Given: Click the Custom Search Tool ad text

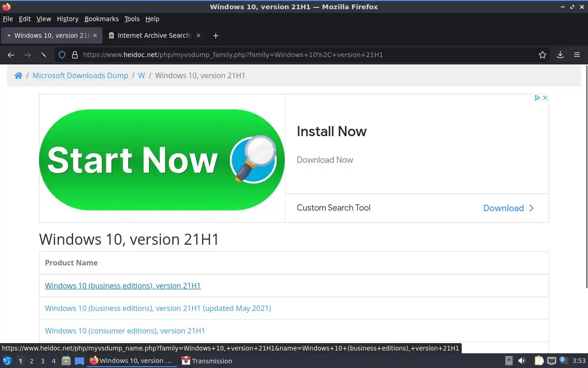Looking at the screenshot, I should (334, 208).
